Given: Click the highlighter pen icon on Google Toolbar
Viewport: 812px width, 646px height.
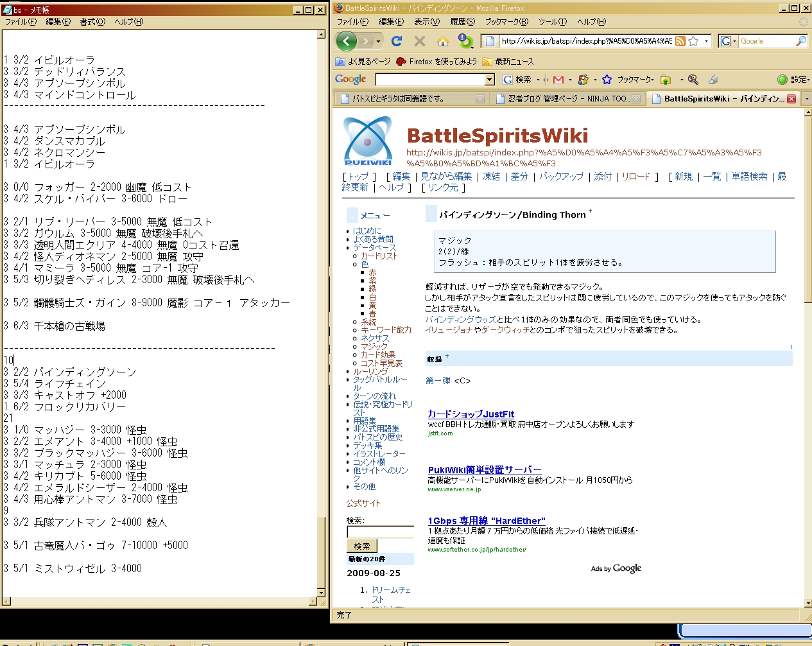Looking at the screenshot, I should (713, 80).
